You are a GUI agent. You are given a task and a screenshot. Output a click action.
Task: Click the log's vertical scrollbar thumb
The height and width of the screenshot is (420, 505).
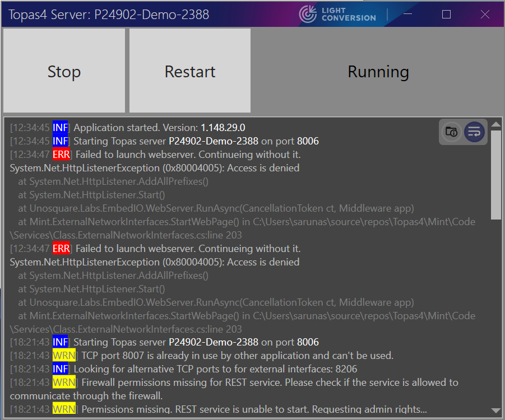click(x=496, y=174)
